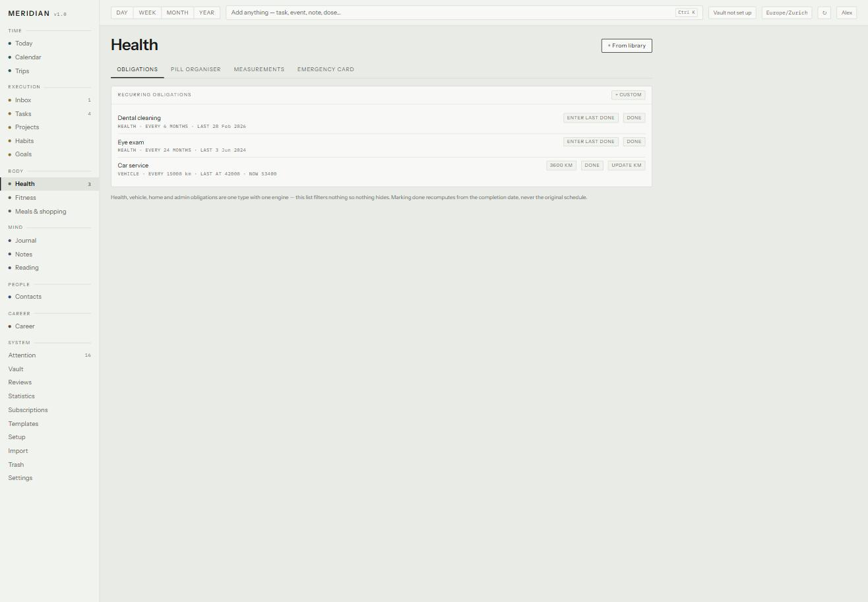Switch to Week view

(x=147, y=13)
